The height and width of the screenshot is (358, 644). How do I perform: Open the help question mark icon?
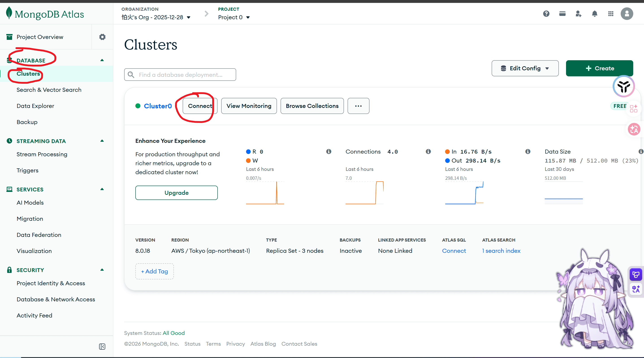click(x=546, y=13)
